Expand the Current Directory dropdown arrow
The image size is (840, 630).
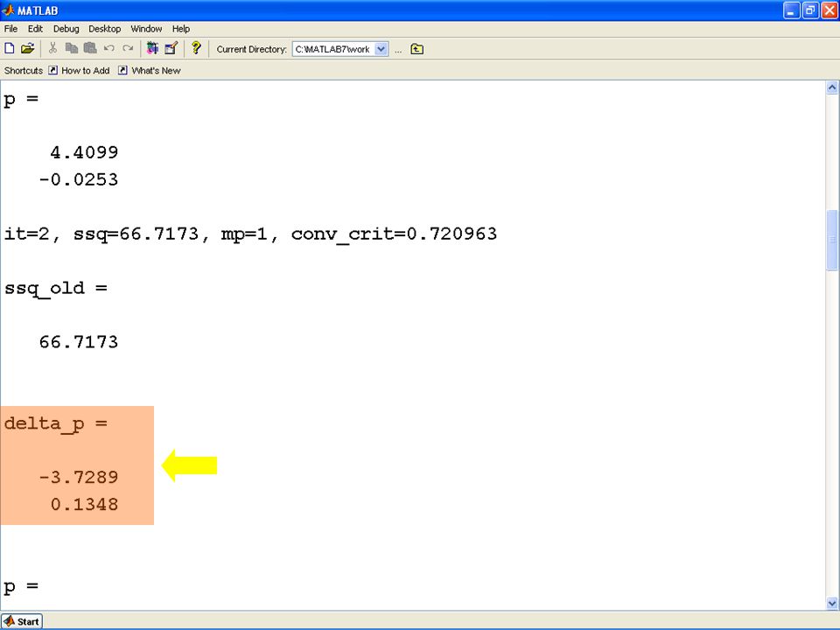tap(381, 49)
